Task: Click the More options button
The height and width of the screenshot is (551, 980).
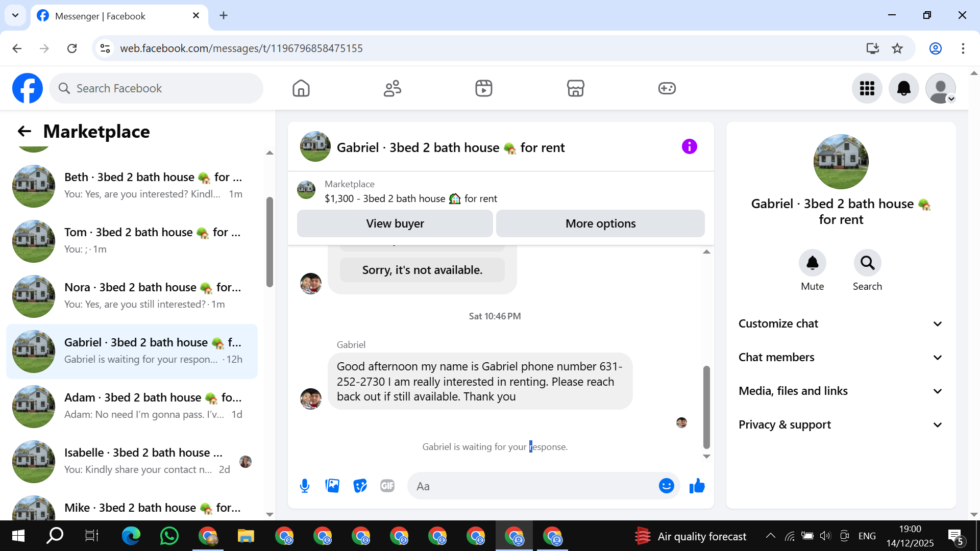Action: (x=600, y=223)
